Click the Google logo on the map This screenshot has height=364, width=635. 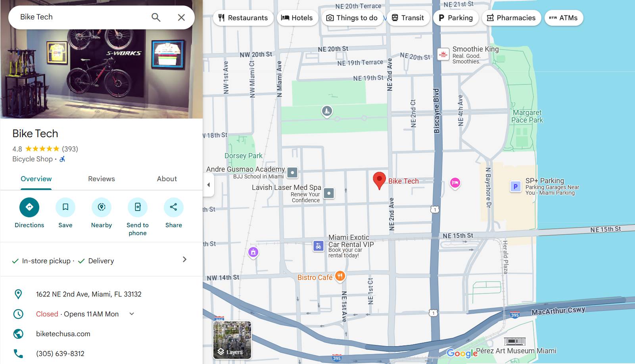[462, 353]
